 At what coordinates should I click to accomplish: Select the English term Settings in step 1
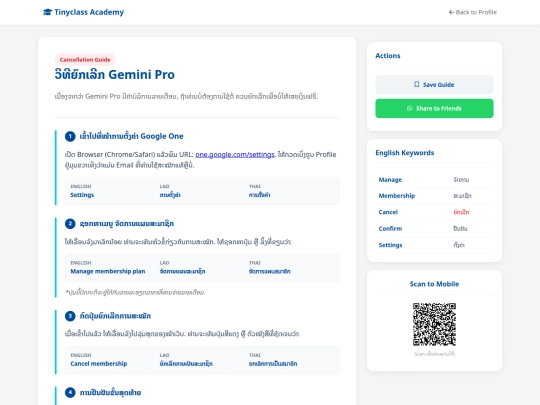82,195
